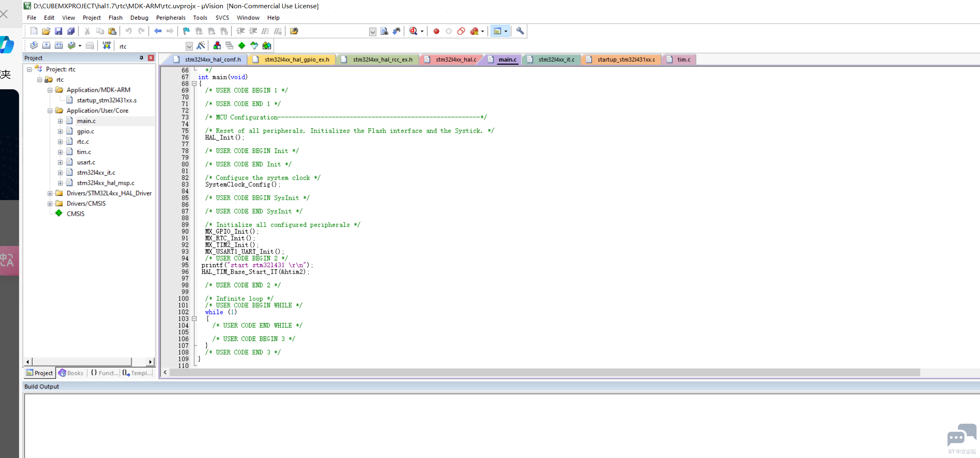The height and width of the screenshot is (458, 980).
Task: Collapse the main function code fold
Action: point(194,83)
